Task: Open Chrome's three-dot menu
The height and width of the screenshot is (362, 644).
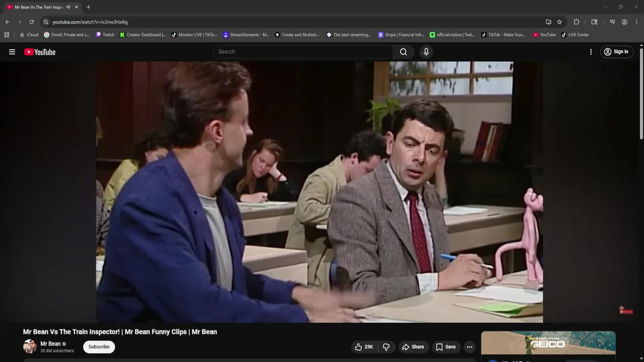Action: click(x=637, y=22)
